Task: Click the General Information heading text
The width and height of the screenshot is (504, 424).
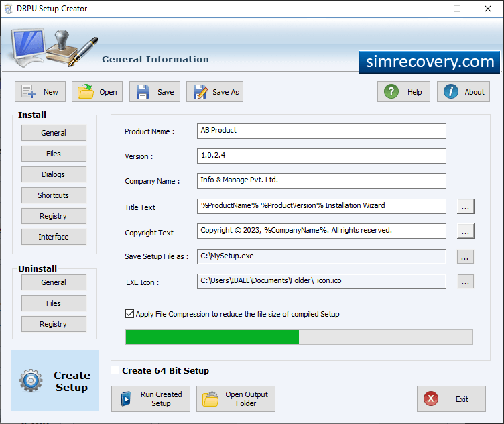Action: [155, 59]
